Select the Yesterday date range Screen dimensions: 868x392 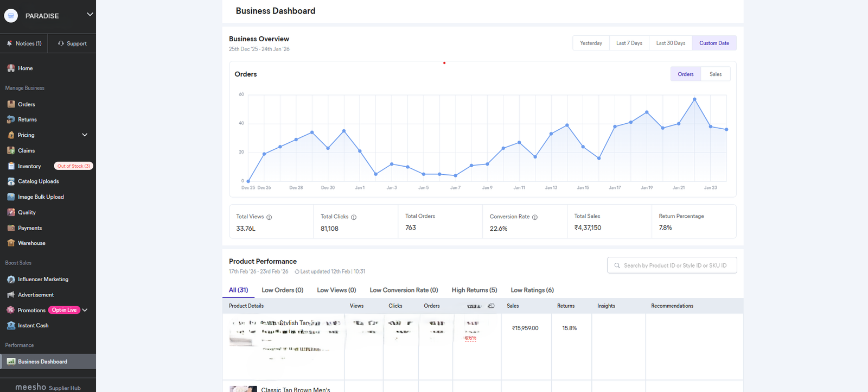click(591, 43)
